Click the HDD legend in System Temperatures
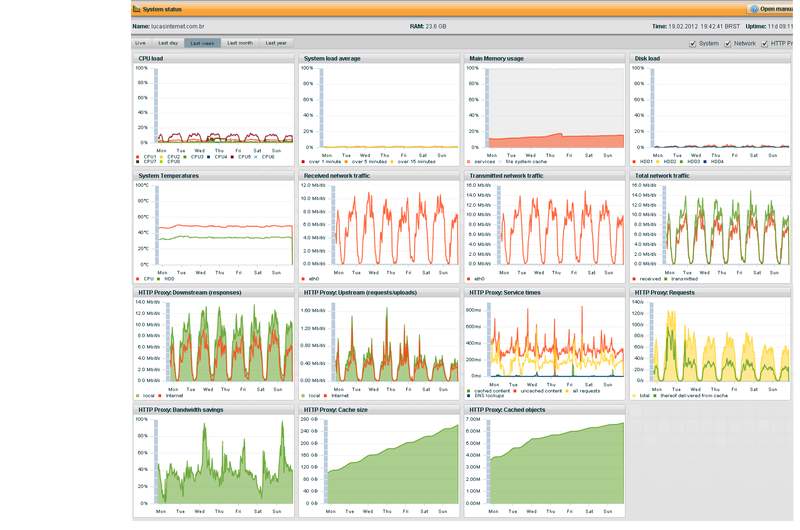The image size is (800, 530). pos(166,279)
